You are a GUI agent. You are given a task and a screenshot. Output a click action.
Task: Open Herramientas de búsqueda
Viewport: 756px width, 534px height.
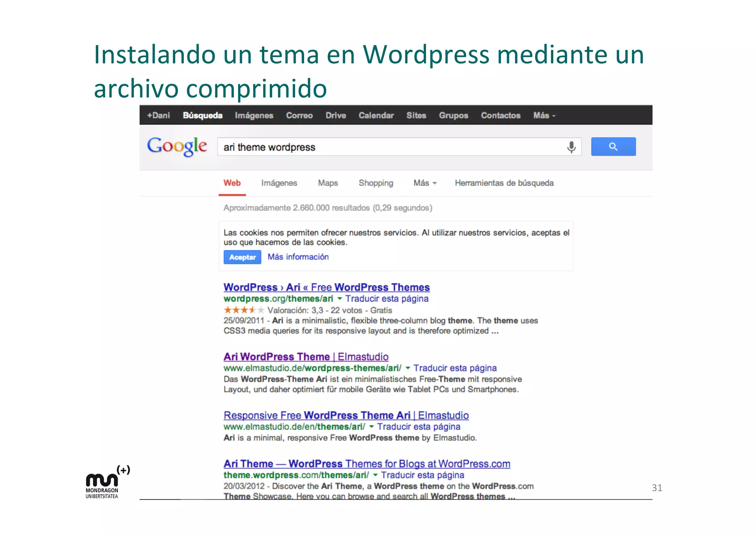[504, 183]
